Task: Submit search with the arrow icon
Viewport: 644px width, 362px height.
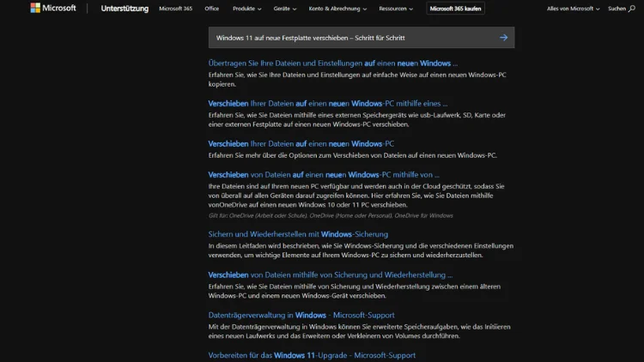Action: 503,38
